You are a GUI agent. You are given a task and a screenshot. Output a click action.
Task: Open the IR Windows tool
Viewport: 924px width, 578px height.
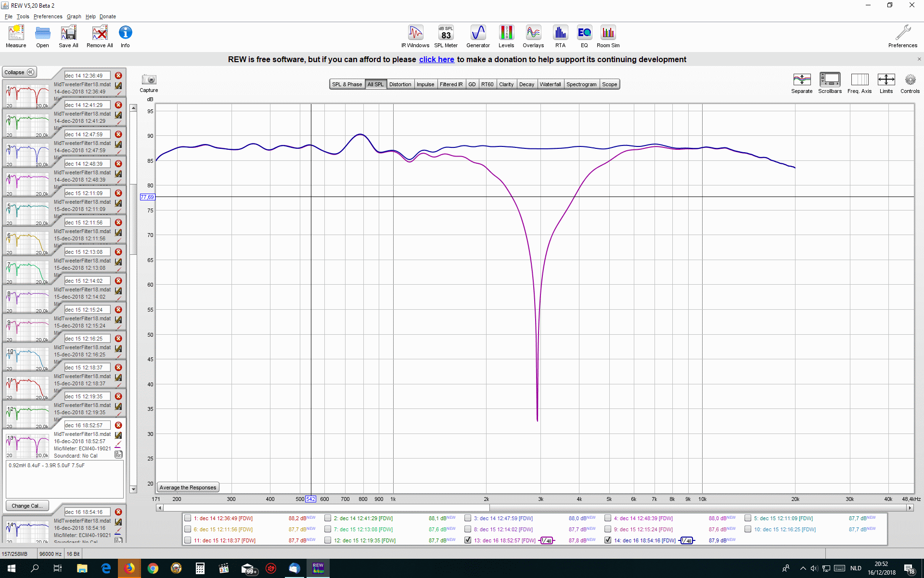415,37
